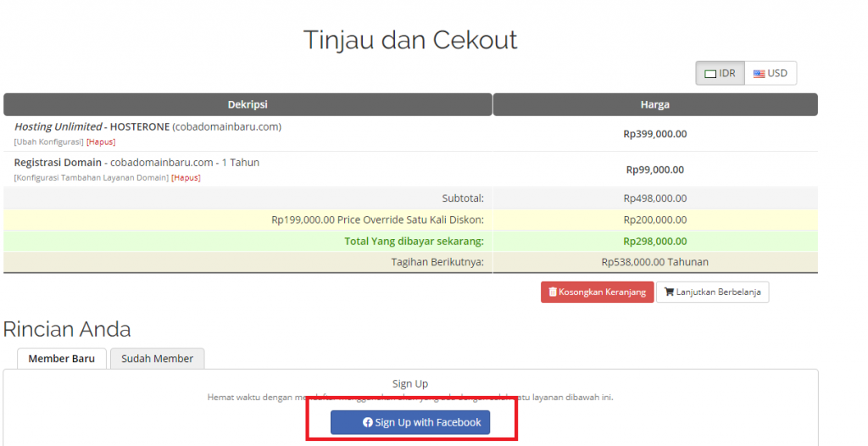Click the discount value Rp200,000.00

tap(655, 220)
